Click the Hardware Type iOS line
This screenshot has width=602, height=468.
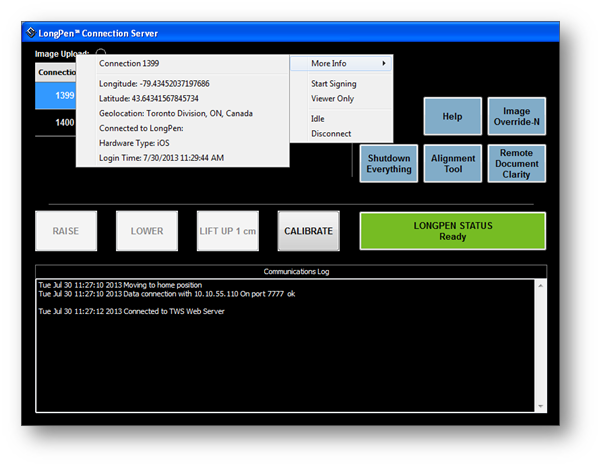(134, 143)
